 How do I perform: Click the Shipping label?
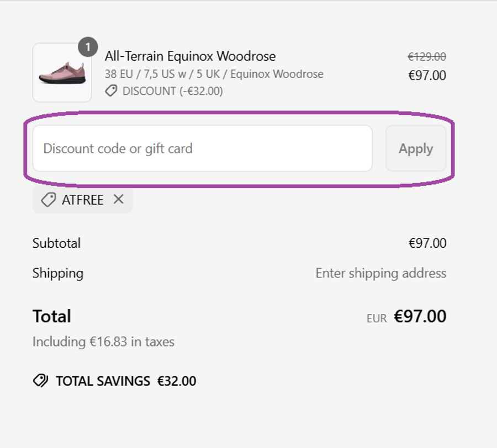tap(57, 273)
